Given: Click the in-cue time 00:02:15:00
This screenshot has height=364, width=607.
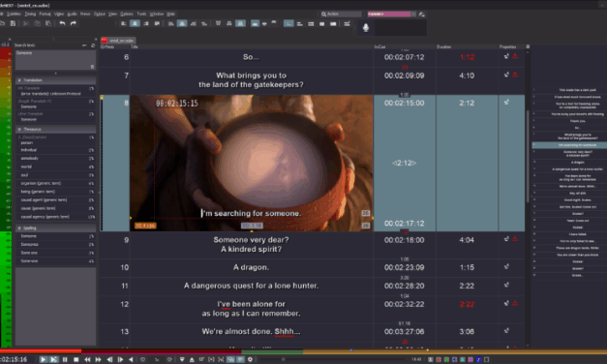Looking at the screenshot, I should tap(404, 103).
